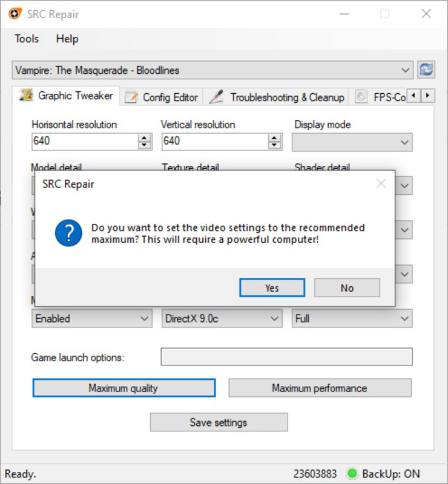Click the refresh games list icon
This screenshot has width=448, height=484.
(x=426, y=70)
